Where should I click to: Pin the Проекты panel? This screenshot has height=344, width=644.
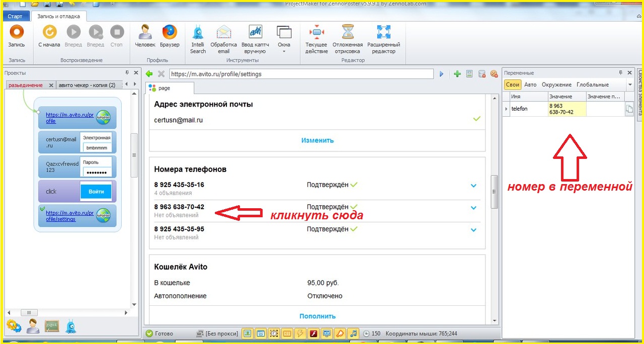[x=127, y=73]
